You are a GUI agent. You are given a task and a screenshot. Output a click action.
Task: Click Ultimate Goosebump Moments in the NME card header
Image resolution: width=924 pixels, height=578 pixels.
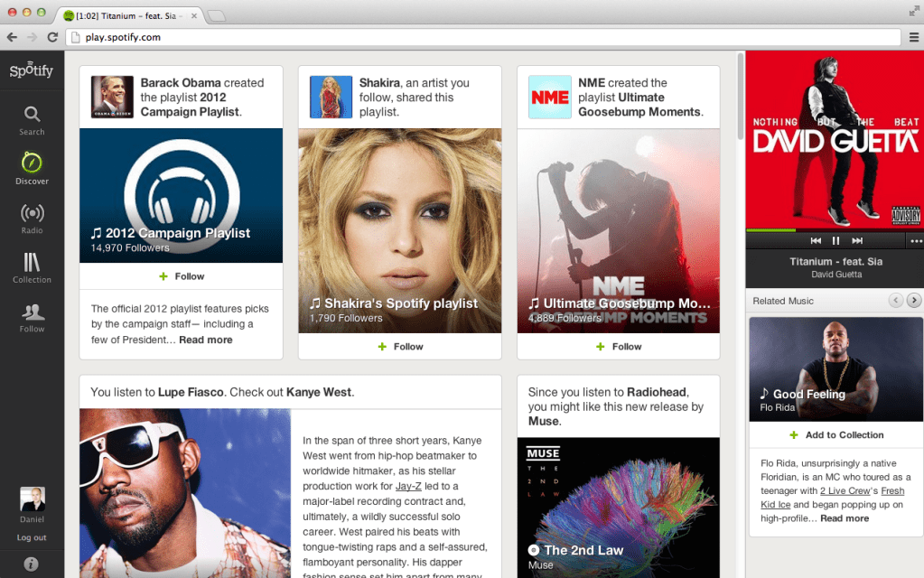click(639, 105)
